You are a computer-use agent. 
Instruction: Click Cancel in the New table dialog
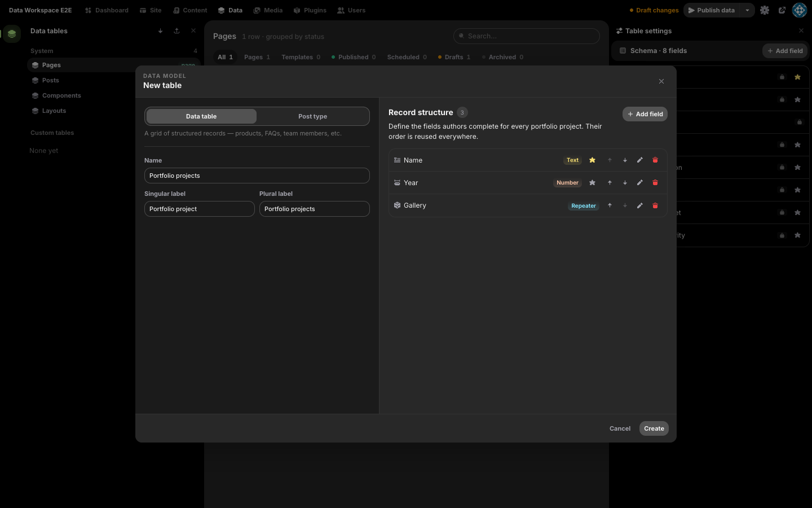[620, 428]
